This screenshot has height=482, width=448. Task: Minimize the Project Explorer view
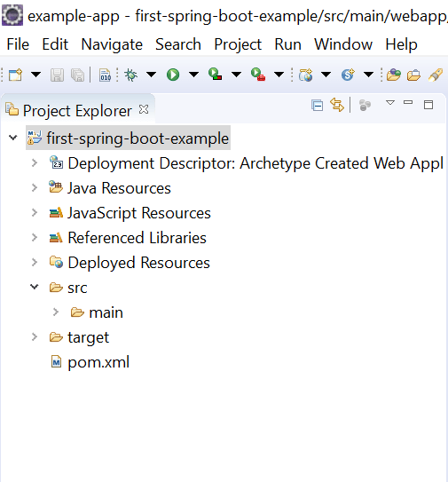coord(408,102)
